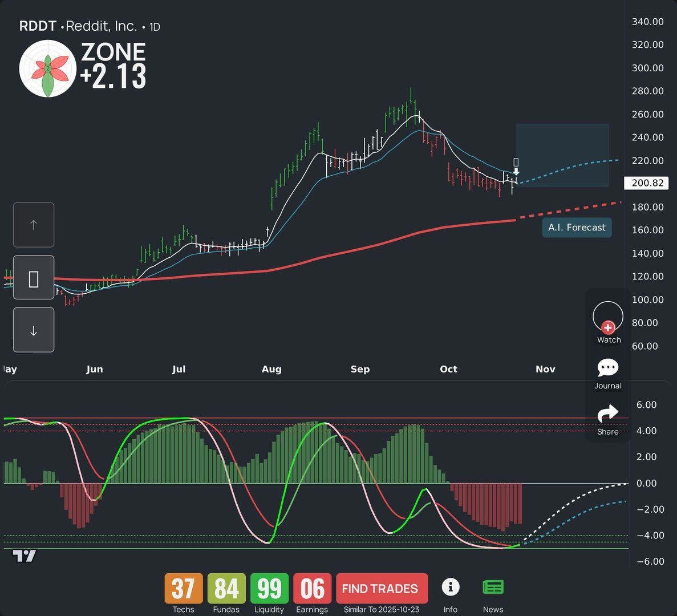
Task: Click the A.I. Forecast label
Action: coord(577,228)
